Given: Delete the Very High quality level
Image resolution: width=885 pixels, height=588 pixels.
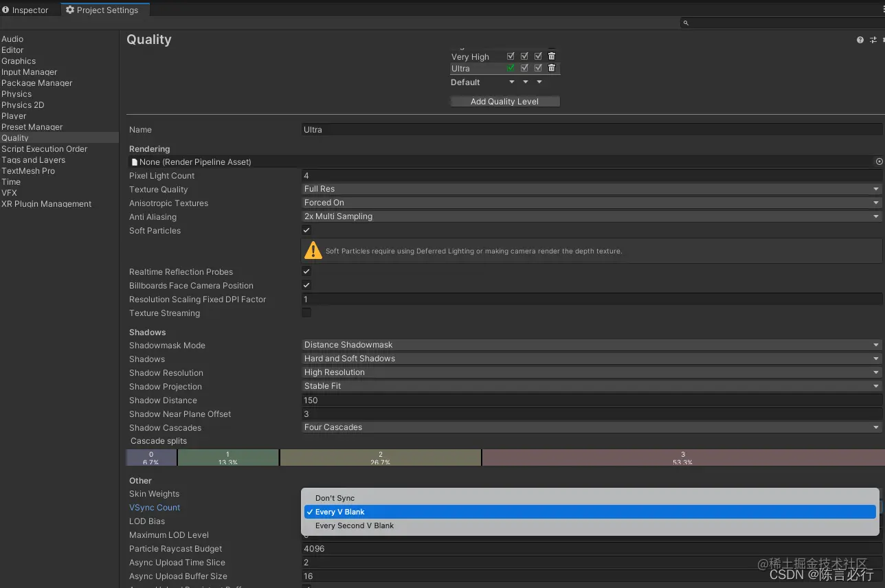Looking at the screenshot, I should [552, 56].
